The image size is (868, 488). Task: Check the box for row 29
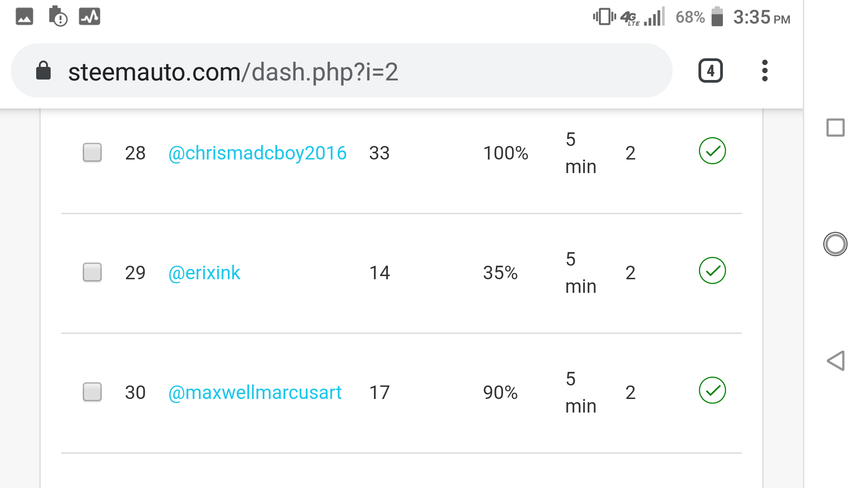pos(92,272)
